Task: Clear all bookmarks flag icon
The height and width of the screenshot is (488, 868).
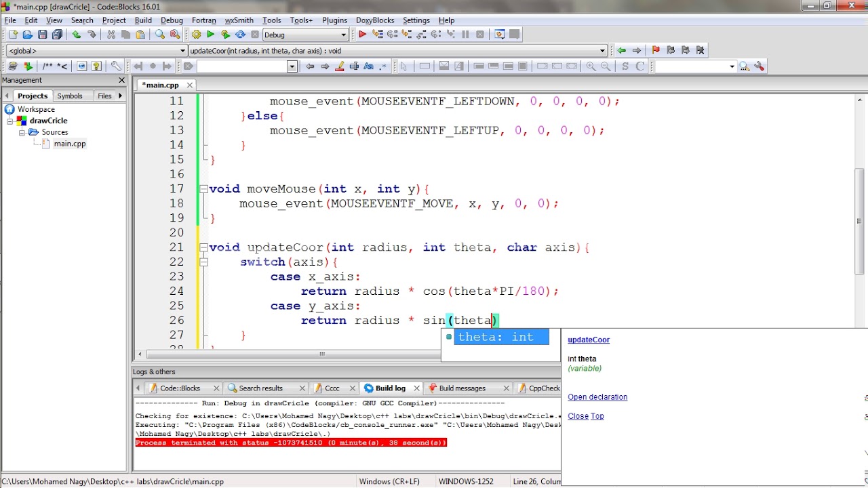Action: (701, 50)
